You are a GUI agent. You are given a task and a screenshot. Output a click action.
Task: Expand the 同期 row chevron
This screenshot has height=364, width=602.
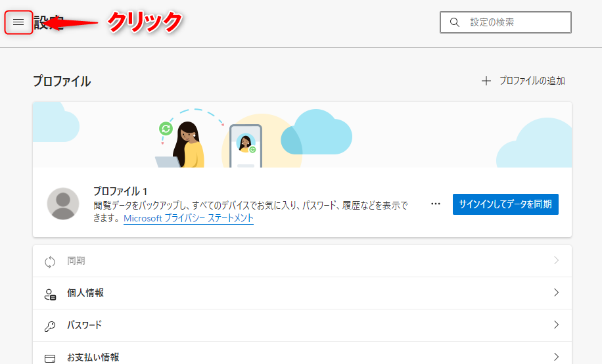556,261
